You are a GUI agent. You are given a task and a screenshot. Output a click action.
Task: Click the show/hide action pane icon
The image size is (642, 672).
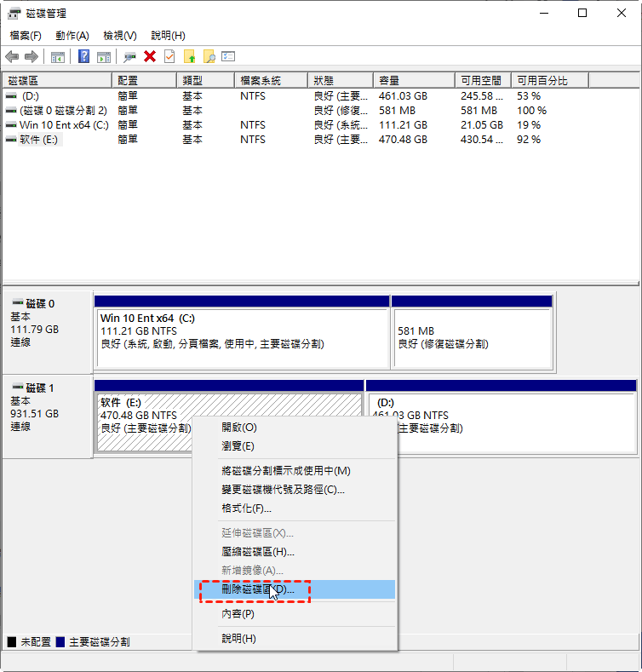pos(104,56)
